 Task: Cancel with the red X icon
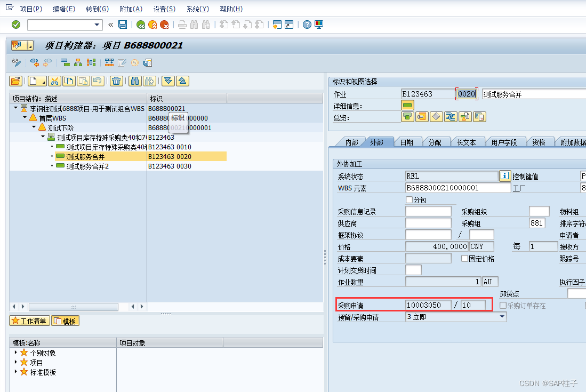[164, 25]
